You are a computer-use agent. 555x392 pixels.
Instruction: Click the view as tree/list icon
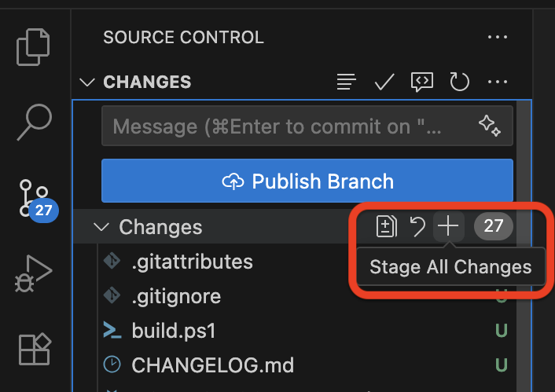[x=346, y=82]
